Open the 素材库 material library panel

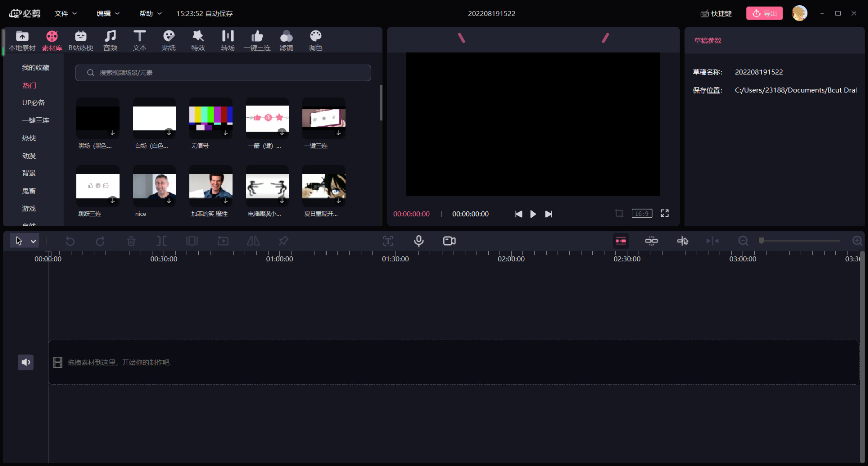tap(52, 41)
